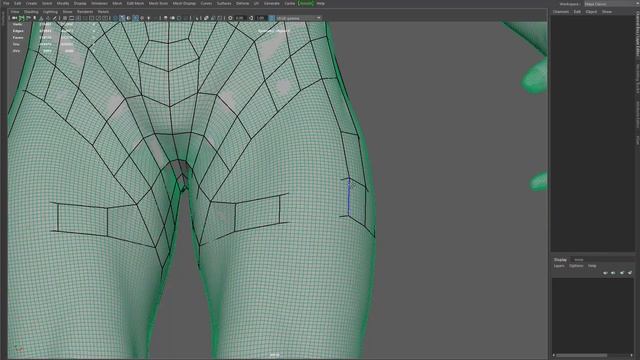This screenshot has height=360, width=640.
Task: Click the viewport exposure value field
Action: pos(239,18)
